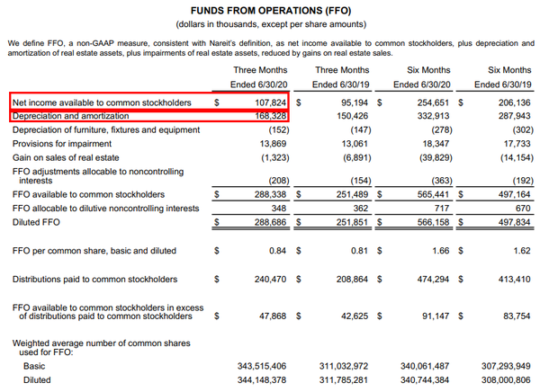Viewport: 540px width, 392px height.
Task: Select value 240,470 distributions paid
Action: tap(270, 279)
